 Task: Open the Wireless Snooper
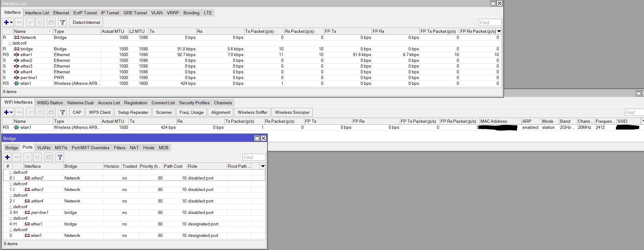(292, 112)
